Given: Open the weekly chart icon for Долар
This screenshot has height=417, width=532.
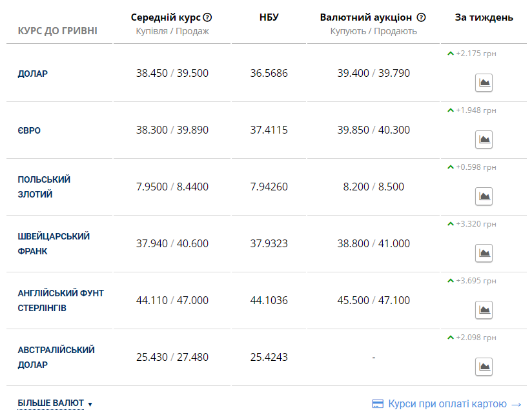Looking at the screenshot, I should (484, 82).
